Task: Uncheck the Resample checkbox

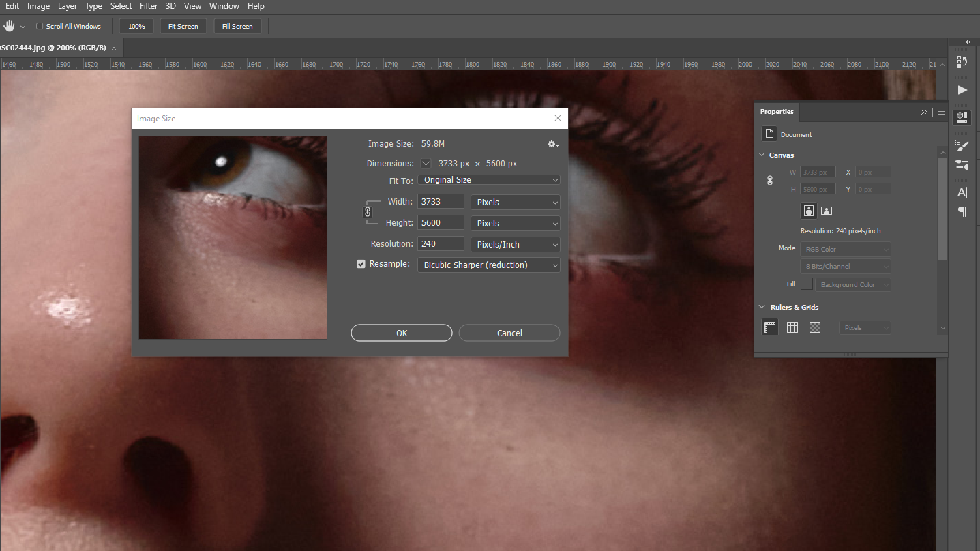Action: click(361, 264)
